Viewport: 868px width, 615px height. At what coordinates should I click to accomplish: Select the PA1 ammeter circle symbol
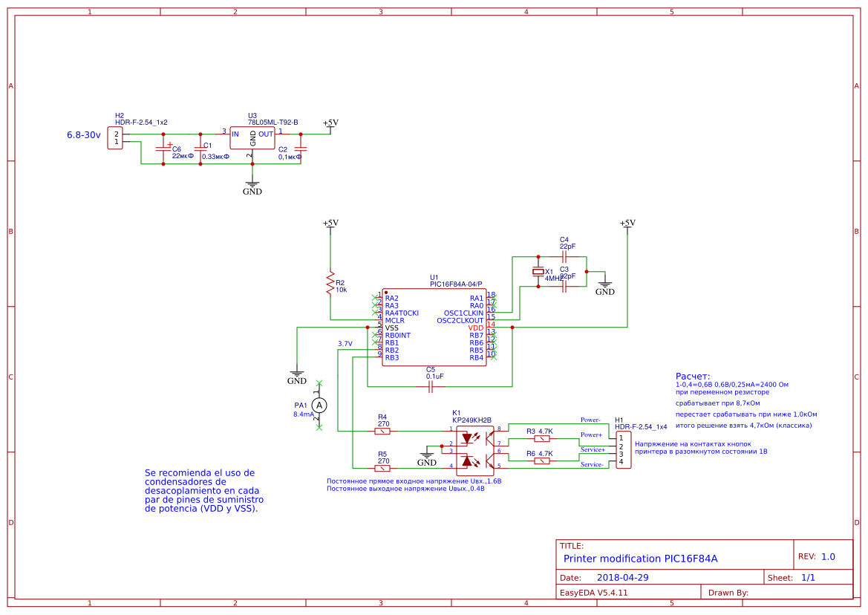coord(320,405)
